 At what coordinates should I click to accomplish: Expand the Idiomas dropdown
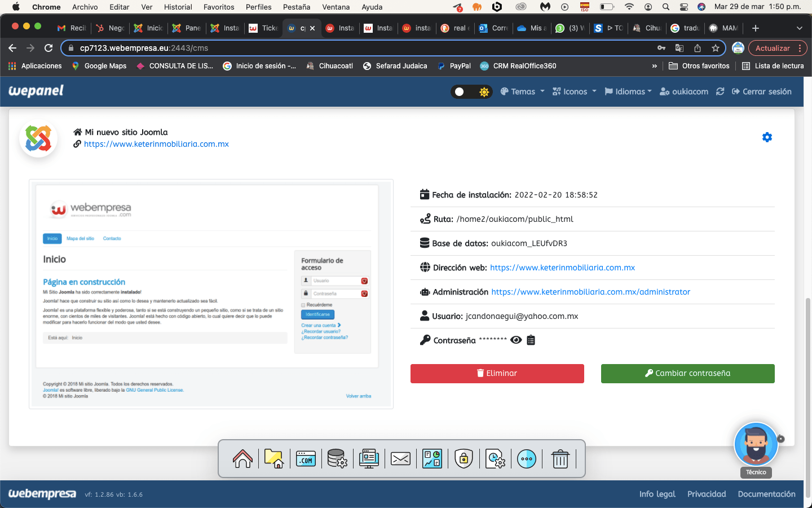628,91
